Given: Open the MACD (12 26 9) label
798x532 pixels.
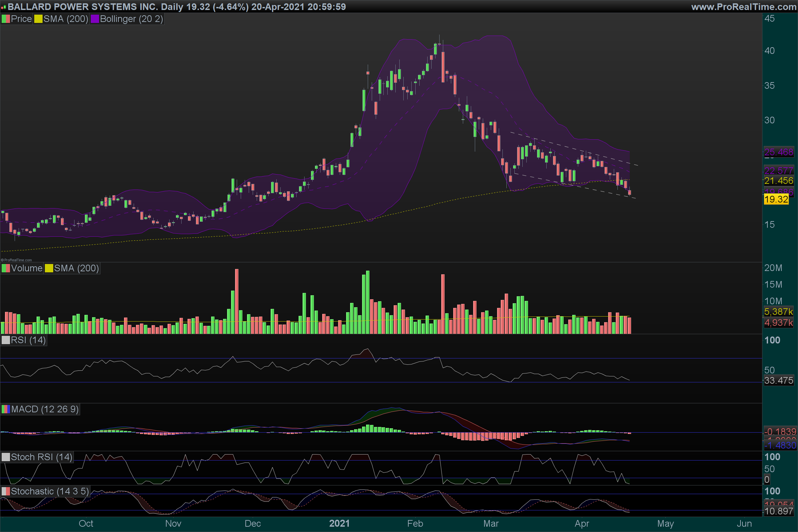Looking at the screenshot, I should pyautogui.click(x=45, y=409).
